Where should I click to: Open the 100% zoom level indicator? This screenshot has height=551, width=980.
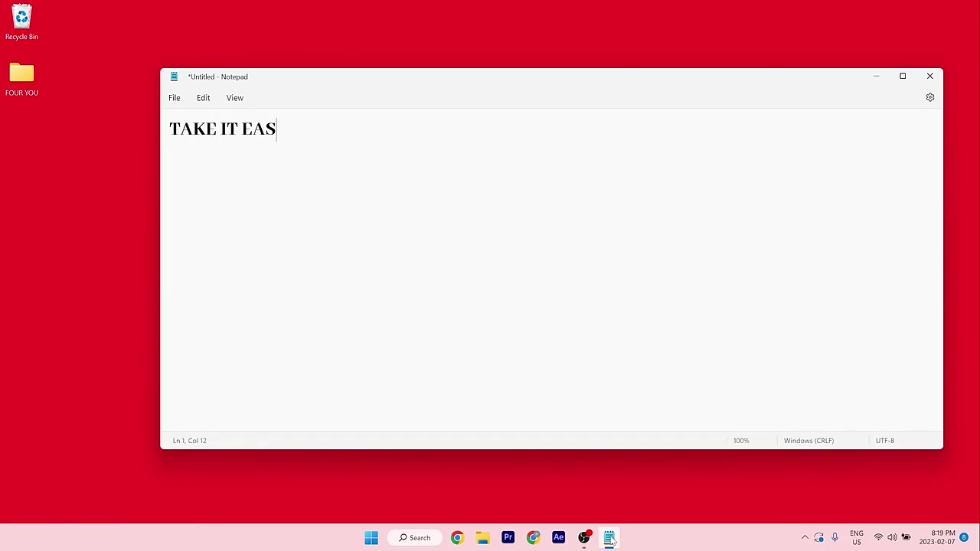click(741, 441)
